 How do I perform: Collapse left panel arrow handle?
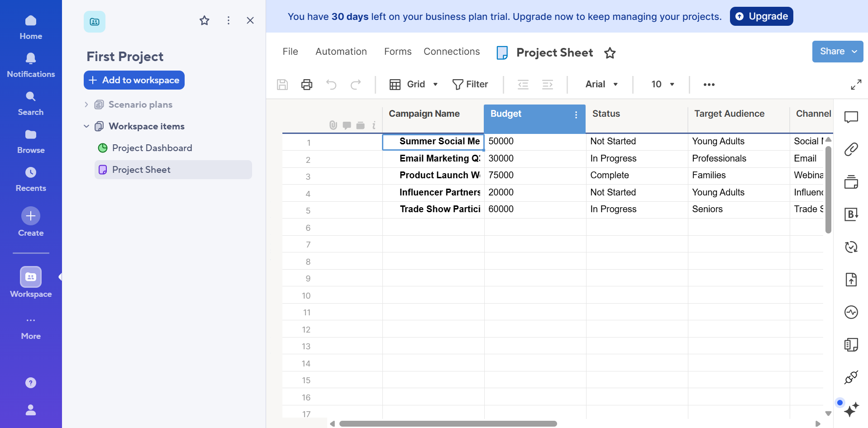point(60,277)
